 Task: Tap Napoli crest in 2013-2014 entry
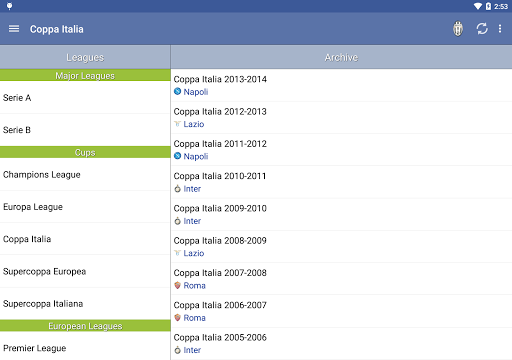point(178,91)
